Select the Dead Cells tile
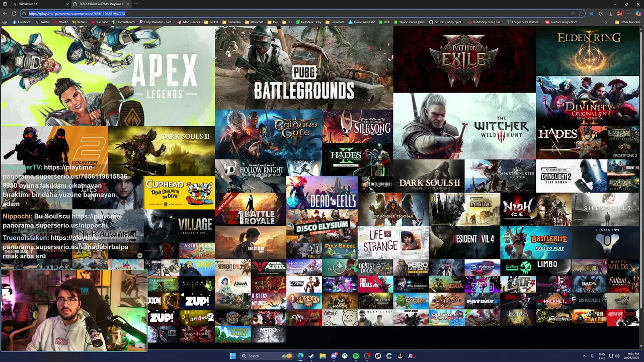This screenshot has width=644, height=362. coord(322,193)
